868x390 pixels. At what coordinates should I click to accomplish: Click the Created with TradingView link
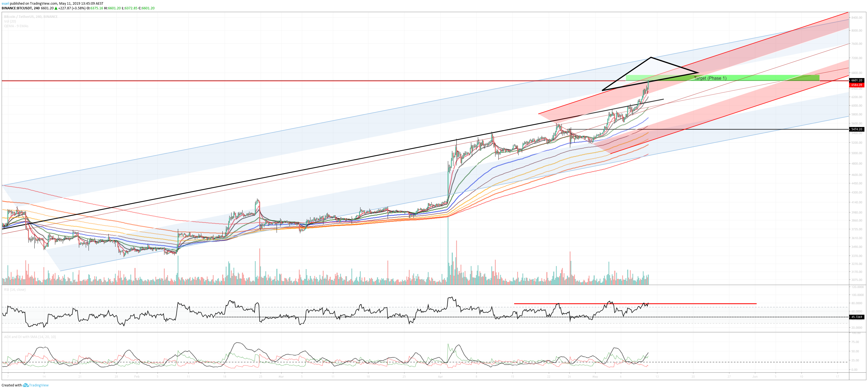coord(25,385)
